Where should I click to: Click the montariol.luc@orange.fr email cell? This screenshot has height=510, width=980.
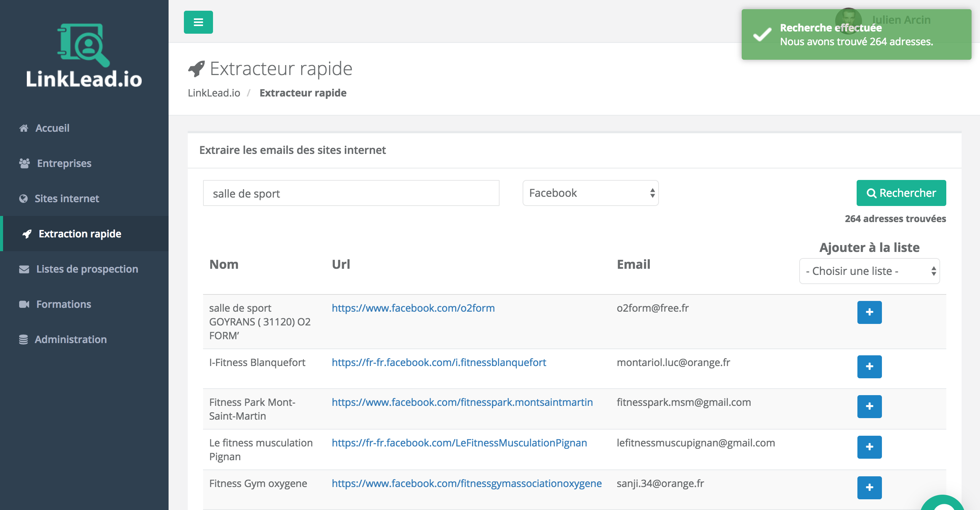(x=673, y=362)
